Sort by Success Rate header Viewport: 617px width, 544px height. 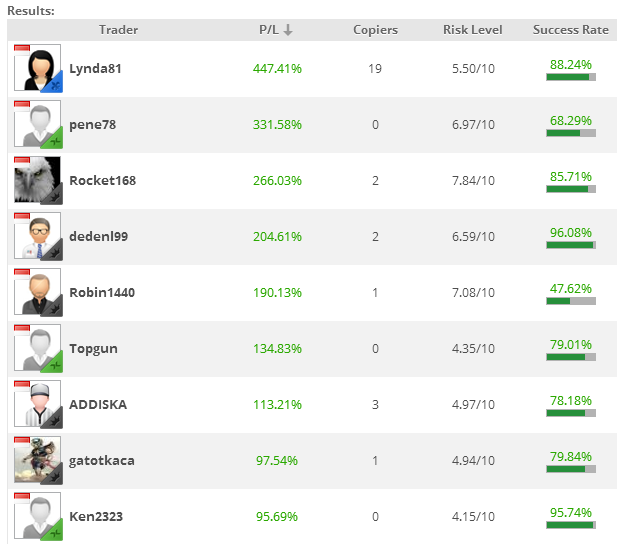tap(570, 30)
